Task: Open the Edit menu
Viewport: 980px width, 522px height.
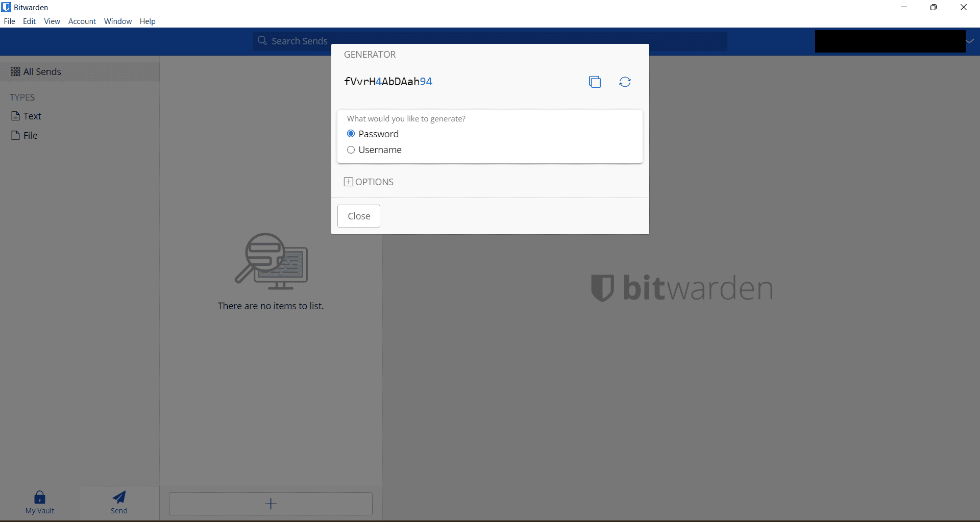Action: pos(29,21)
